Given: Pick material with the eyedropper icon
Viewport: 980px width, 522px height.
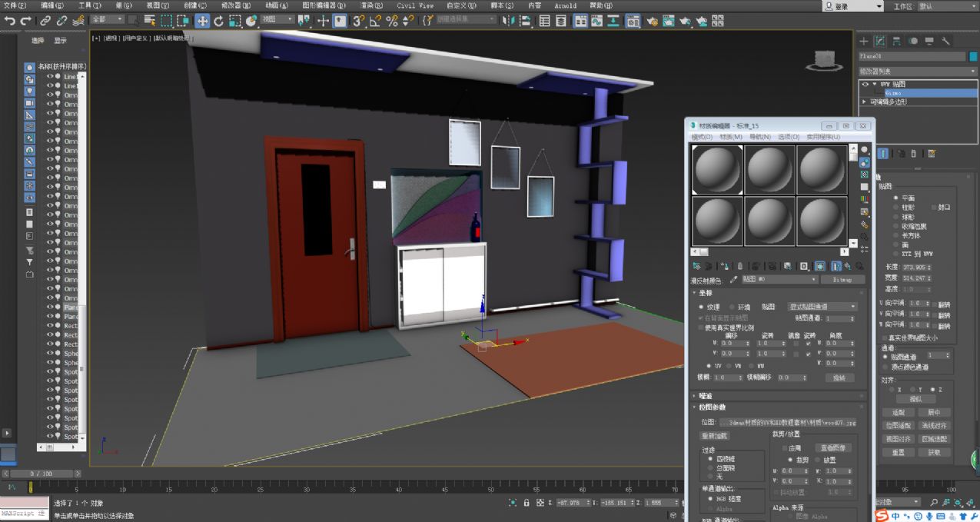Looking at the screenshot, I should (x=734, y=280).
